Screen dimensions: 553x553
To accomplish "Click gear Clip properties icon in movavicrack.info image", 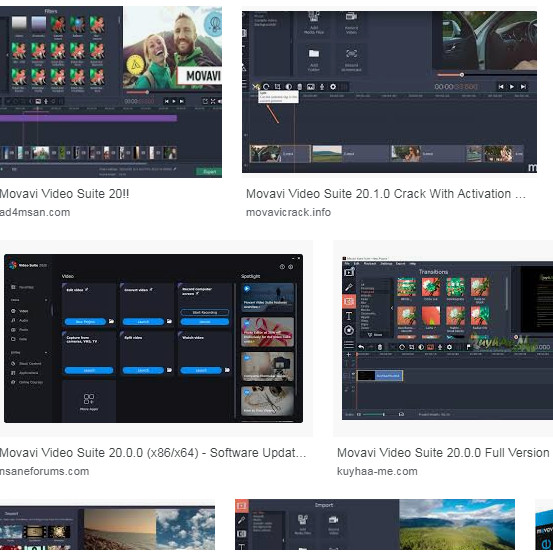I will [333, 87].
